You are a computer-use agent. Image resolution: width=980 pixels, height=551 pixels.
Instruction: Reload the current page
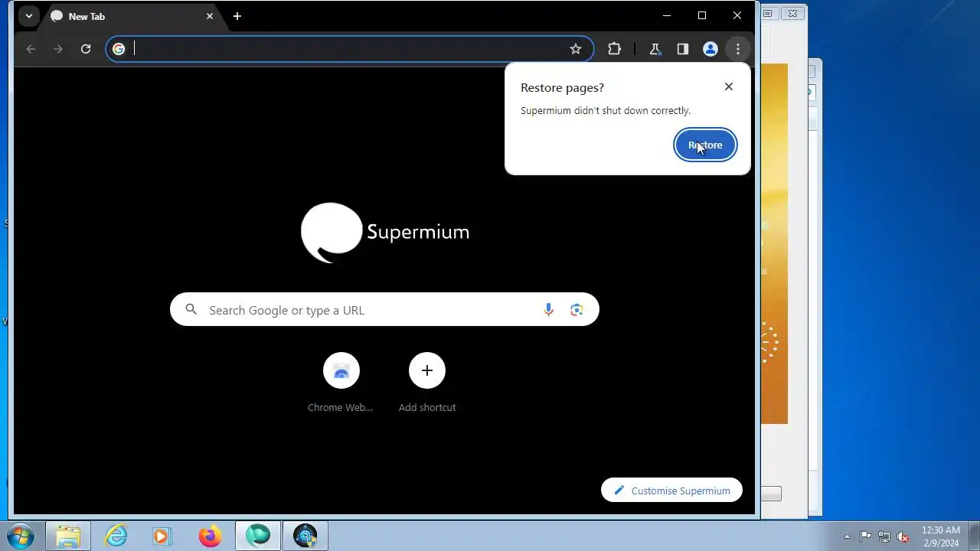pos(86,49)
